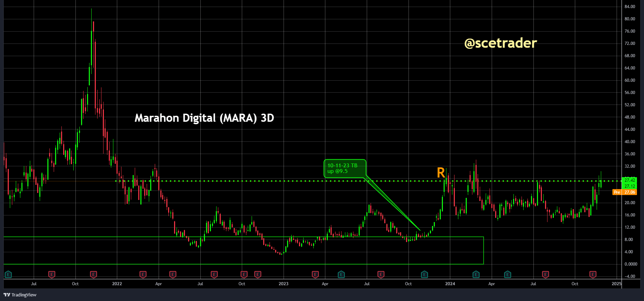644x301 pixels.
Task: Open the green earnings marker for May 2024
Action: point(507,274)
